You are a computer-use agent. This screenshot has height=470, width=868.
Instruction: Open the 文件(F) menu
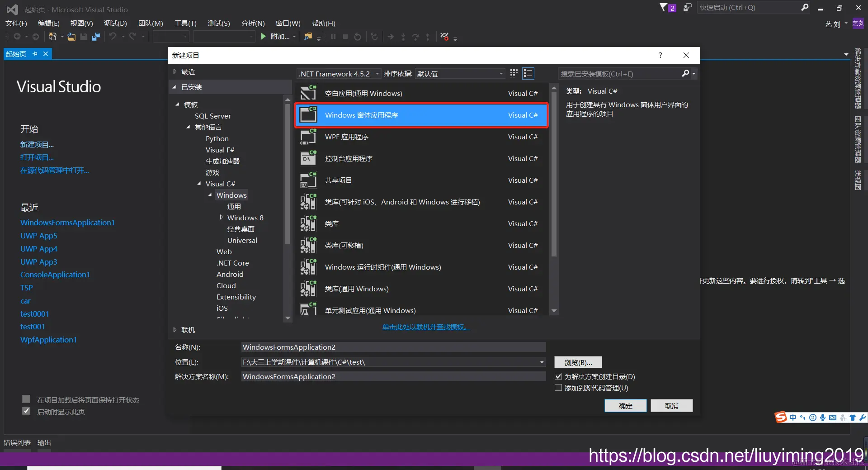(16, 23)
